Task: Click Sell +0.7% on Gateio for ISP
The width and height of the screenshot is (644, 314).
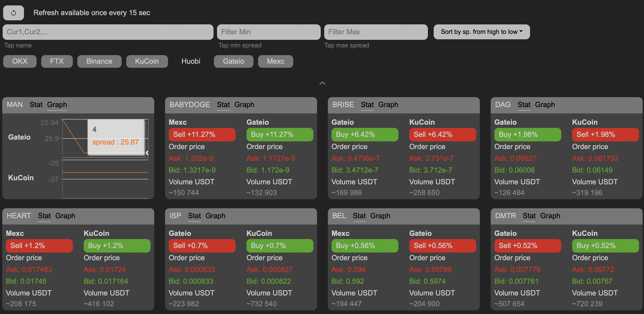Action: pyautogui.click(x=202, y=246)
